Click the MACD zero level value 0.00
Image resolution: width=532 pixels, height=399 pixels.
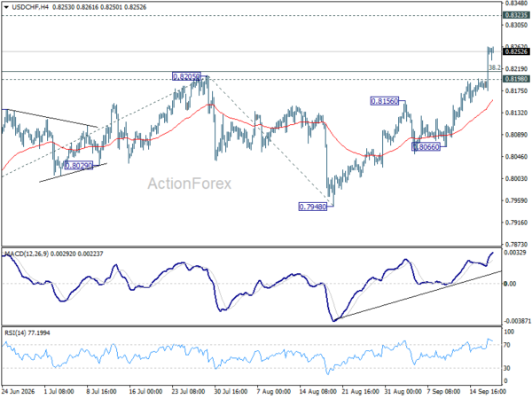510,284
